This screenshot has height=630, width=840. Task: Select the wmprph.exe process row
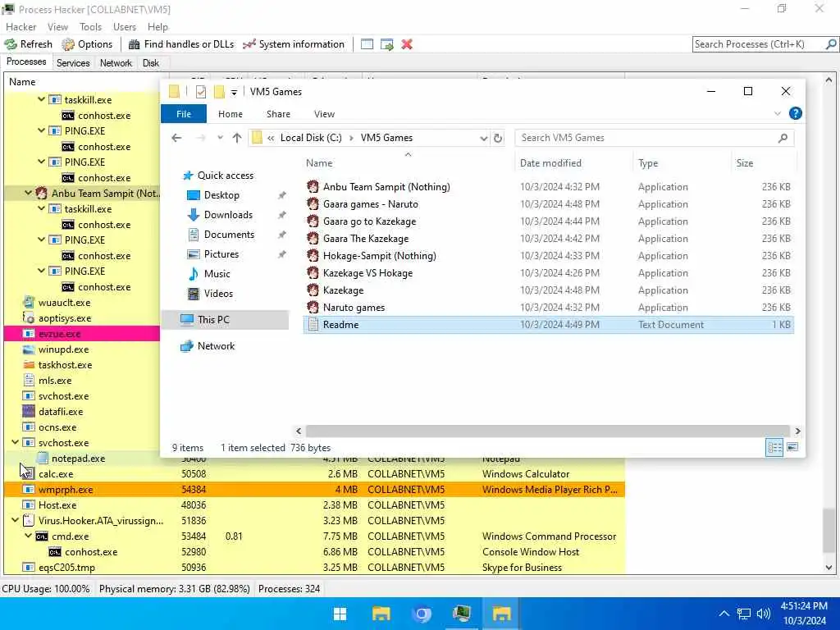click(314, 489)
